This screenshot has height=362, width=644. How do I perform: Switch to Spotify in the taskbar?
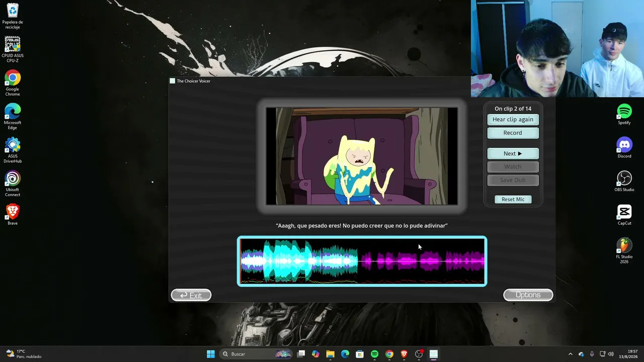[x=374, y=354]
